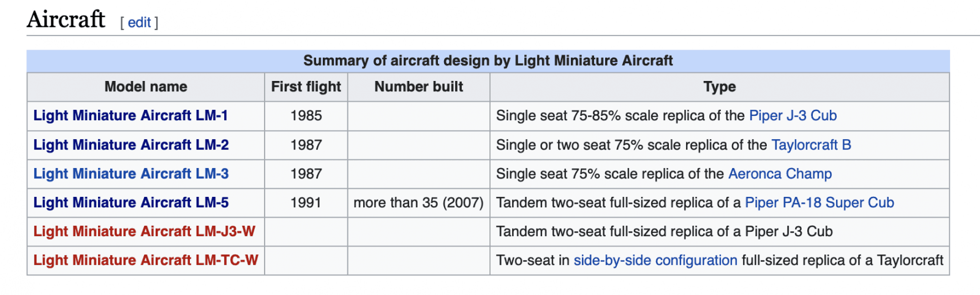Click the edit link beside Aircraft heading
The width and height of the screenshot is (980, 295).
(x=139, y=23)
